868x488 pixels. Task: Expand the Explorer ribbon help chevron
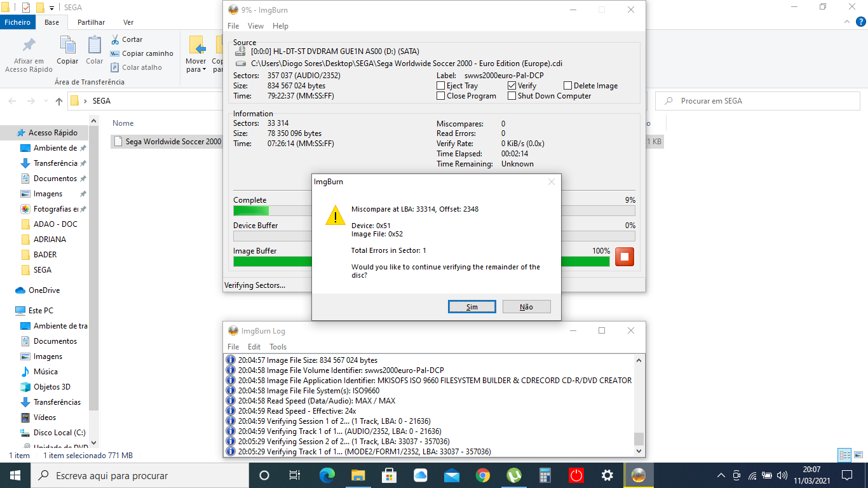[846, 22]
